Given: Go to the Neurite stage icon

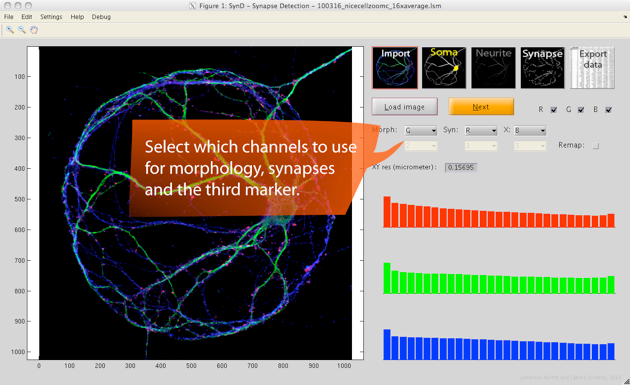Looking at the screenshot, I should pos(493,68).
